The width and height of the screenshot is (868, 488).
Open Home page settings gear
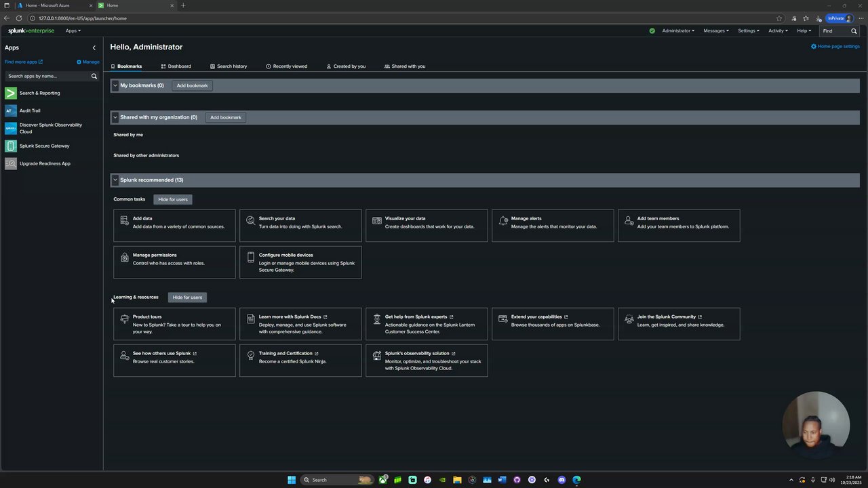pyautogui.click(x=814, y=47)
